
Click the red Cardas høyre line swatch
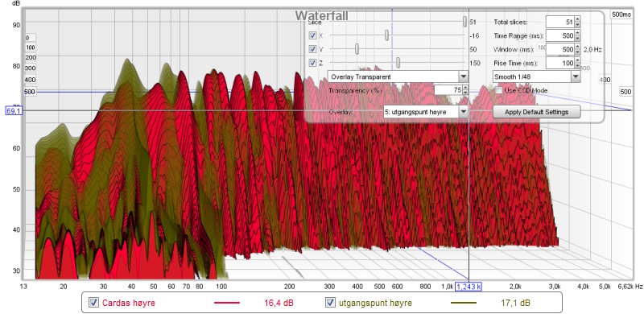pos(227,303)
